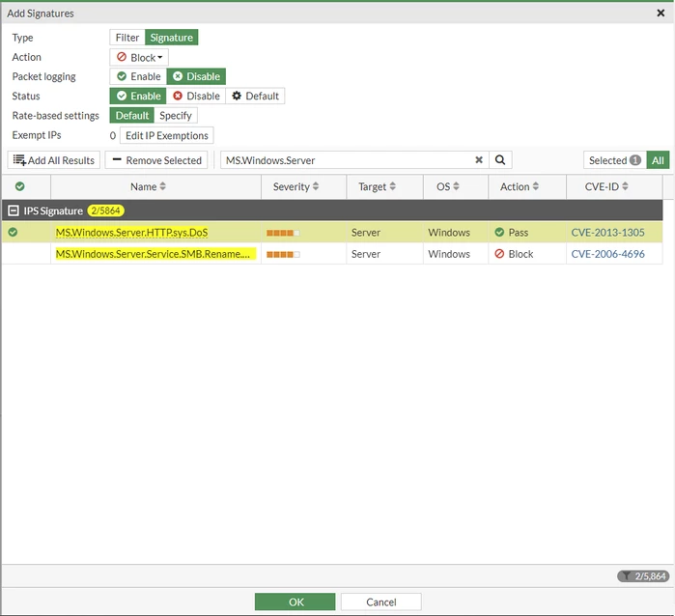Disable packet logging
This screenshot has height=616, width=675.
tap(196, 76)
